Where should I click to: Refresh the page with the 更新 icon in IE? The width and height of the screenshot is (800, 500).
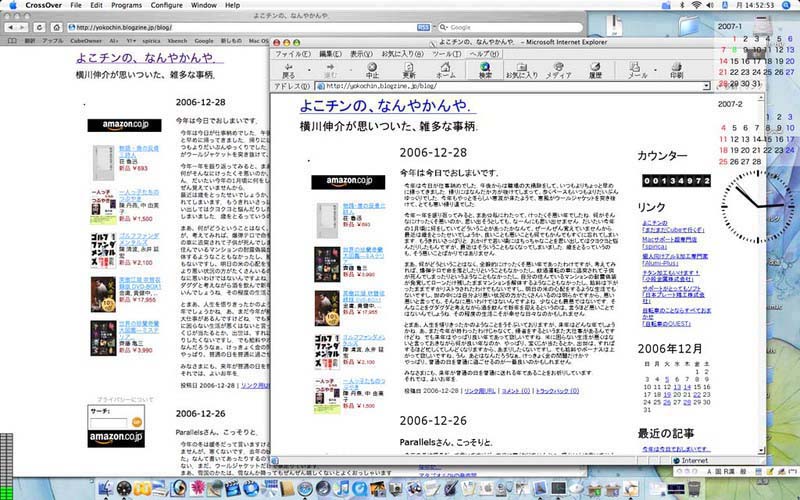pos(409,70)
